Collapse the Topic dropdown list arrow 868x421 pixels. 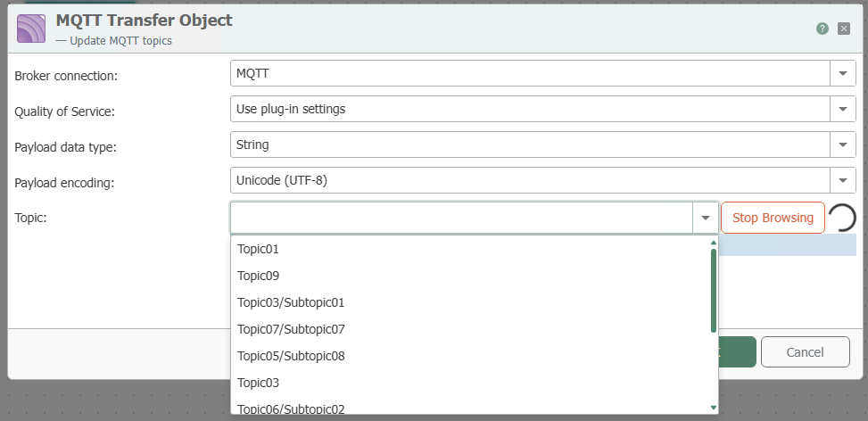tap(706, 218)
